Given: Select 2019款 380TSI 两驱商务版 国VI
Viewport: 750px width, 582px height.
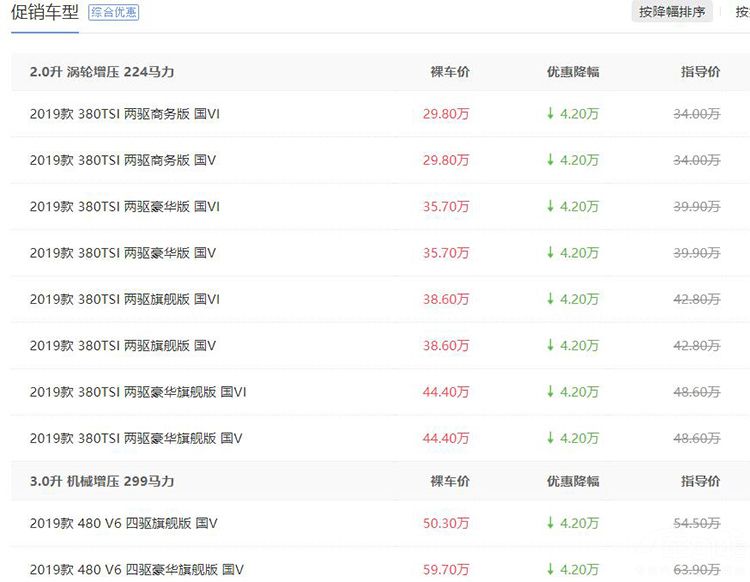Looking at the screenshot, I should click(124, 114).
